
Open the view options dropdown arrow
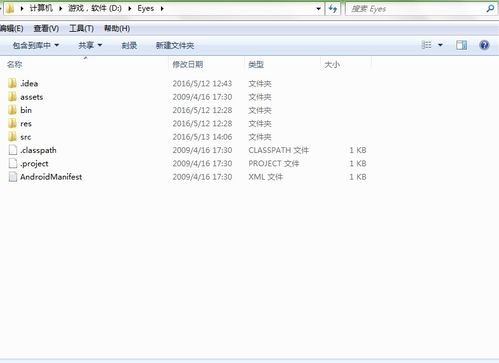(440, 45)
